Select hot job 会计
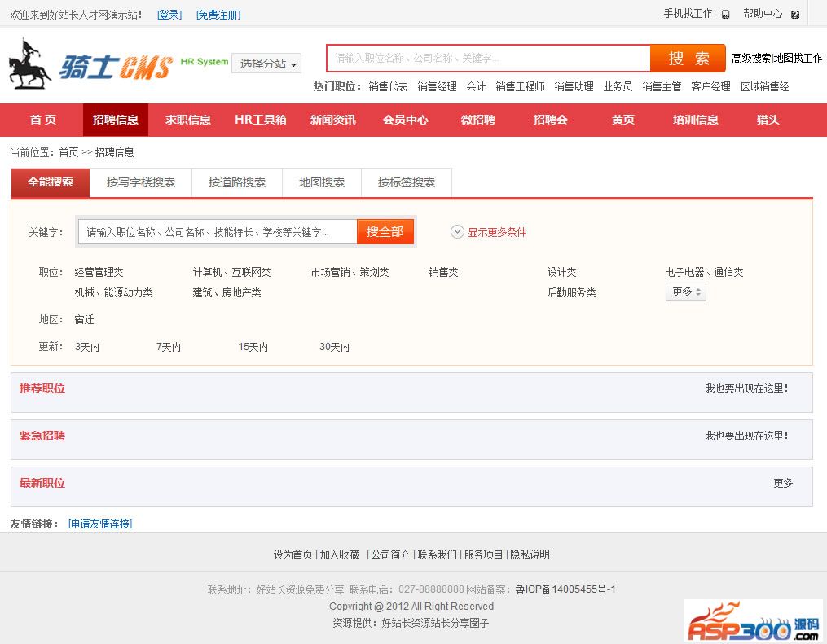The image size is (827, 644). (x=476, y=86)
